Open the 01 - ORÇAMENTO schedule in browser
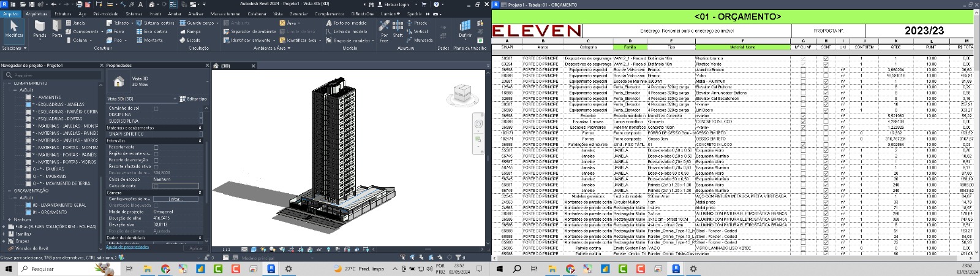980x276 pixels. (50, 212)
